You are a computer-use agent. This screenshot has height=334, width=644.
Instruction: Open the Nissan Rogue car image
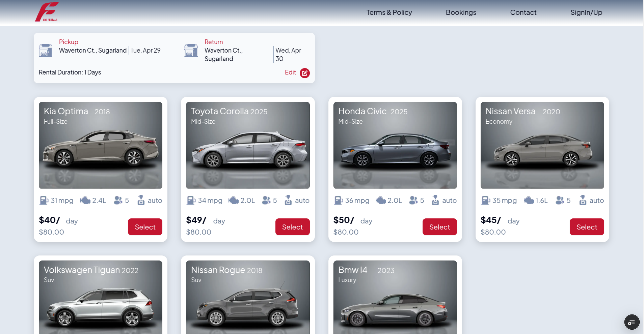pyautogui.click(x=248, y=297)
